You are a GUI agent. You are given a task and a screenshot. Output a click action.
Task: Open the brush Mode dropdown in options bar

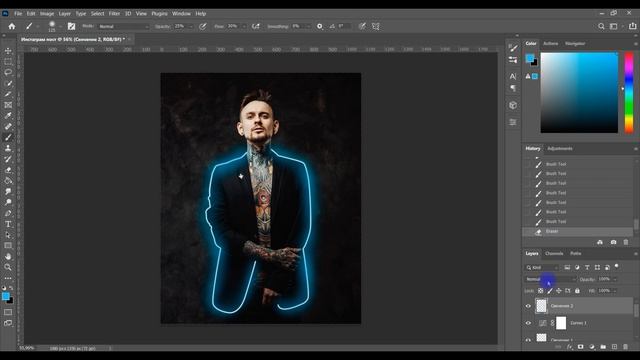click(x=124, y=26)
